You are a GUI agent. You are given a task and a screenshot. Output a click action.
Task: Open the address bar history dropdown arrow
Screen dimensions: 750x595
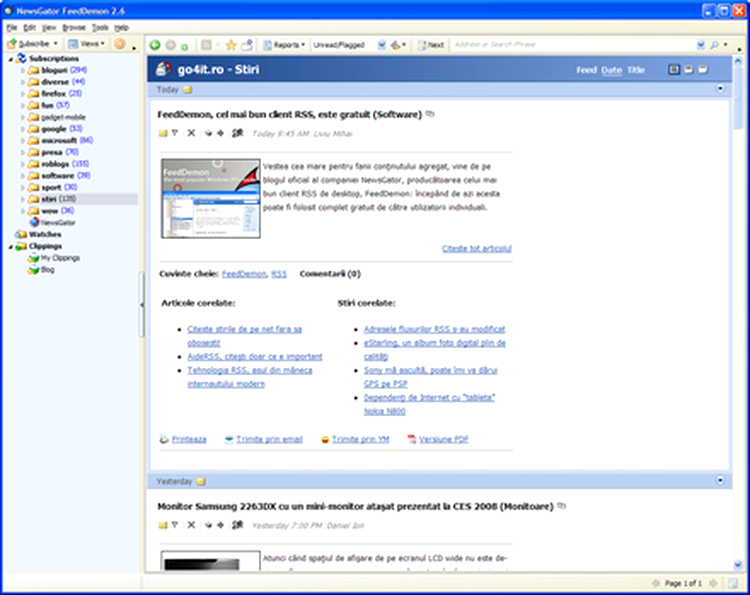[701, 45]
